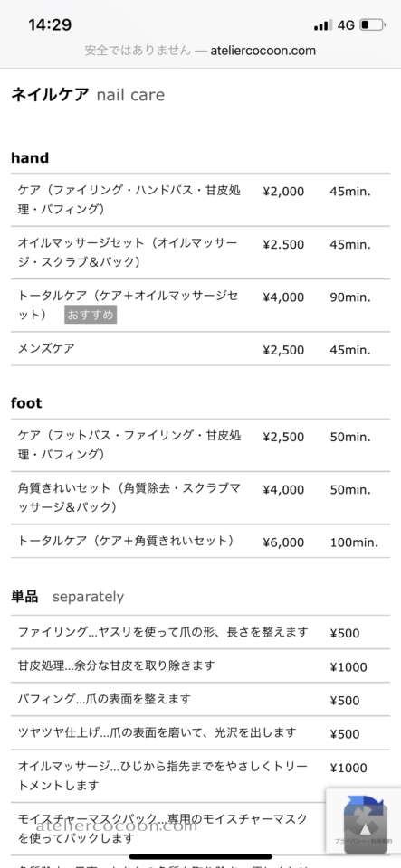401x868 pixels.
Task: Tap the cellular signal bars icon
Action: (x=322, y=25)
